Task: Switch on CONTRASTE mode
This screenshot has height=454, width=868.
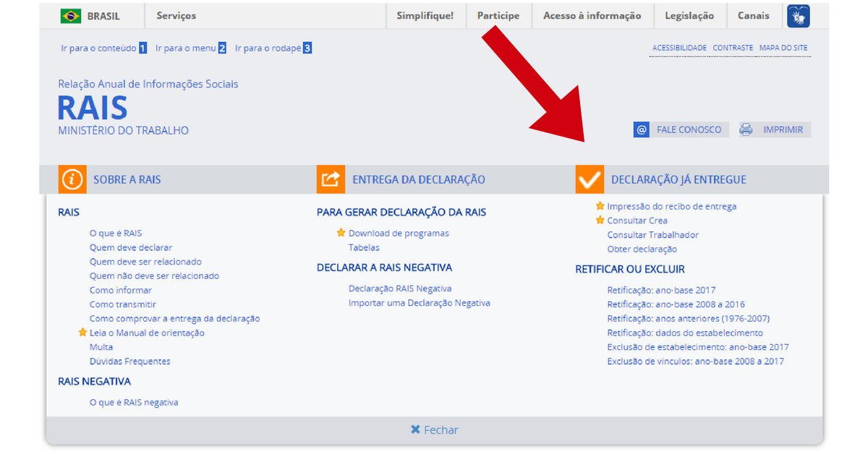Action: [x=733, y=48]
